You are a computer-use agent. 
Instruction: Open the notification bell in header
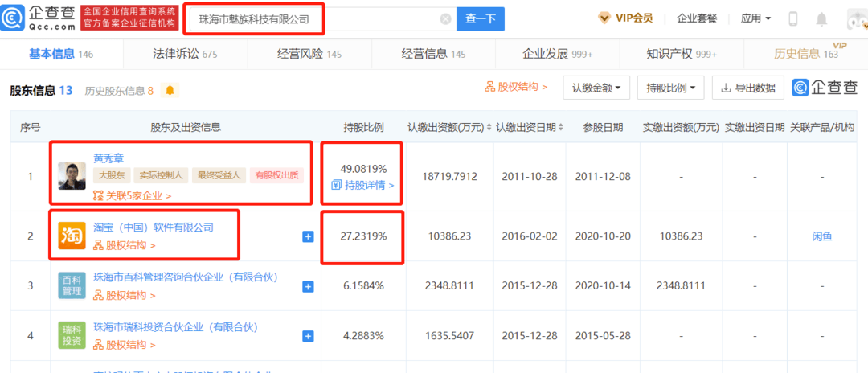[x=821, y=18]
